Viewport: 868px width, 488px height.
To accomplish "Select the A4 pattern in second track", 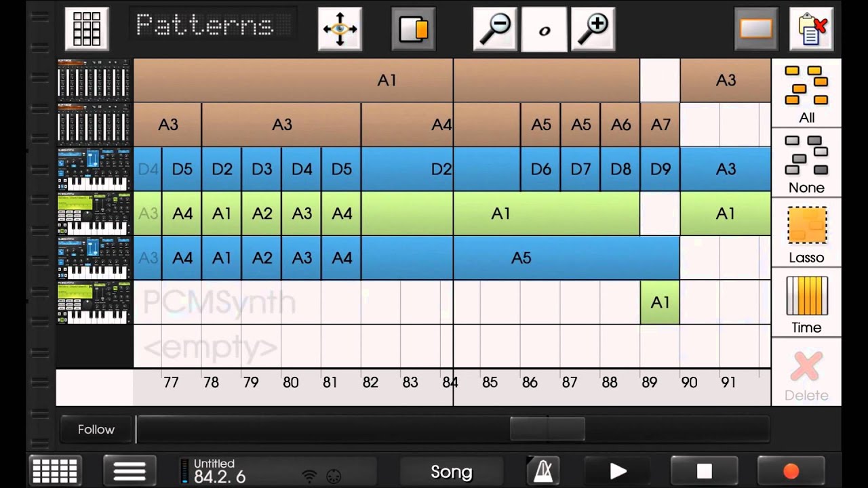I will 441,125.
